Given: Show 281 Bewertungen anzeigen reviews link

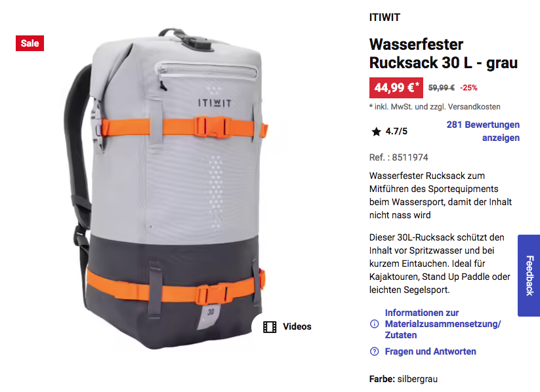Looking at the screenshot, I should pyautogui.click(x=483, y=131).
